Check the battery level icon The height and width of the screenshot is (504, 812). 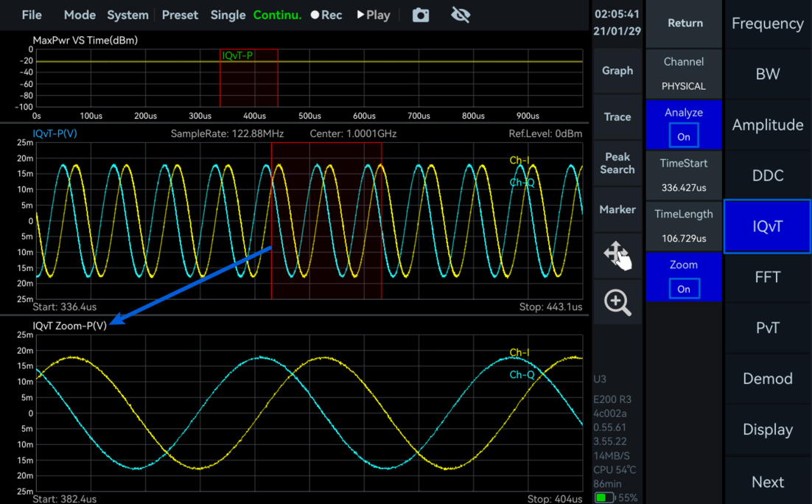point(604,497)
